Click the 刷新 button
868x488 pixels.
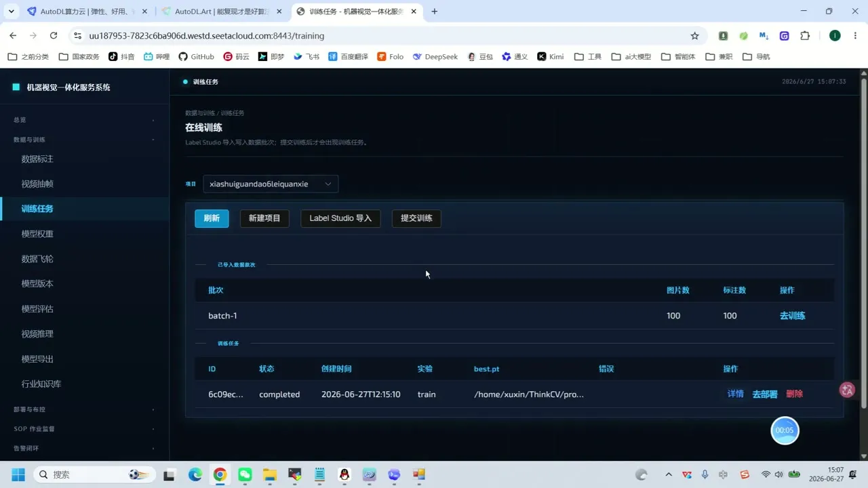(x=212, y=218)
